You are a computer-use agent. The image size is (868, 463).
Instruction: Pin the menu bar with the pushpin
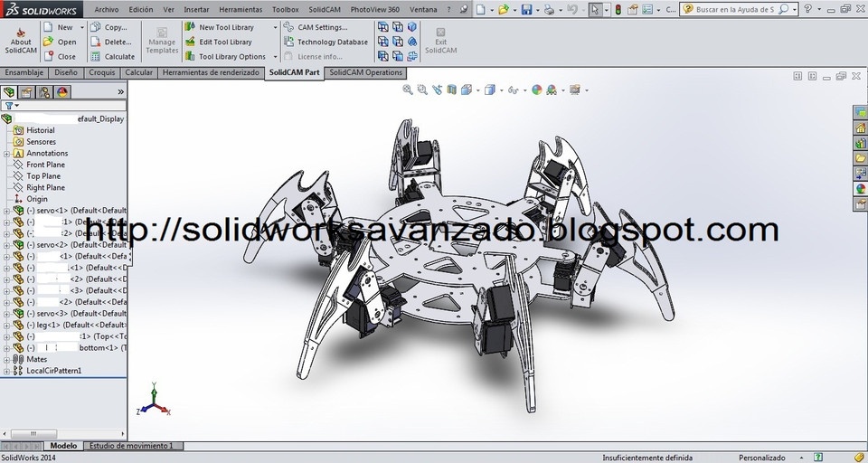(x=464, y=9)
